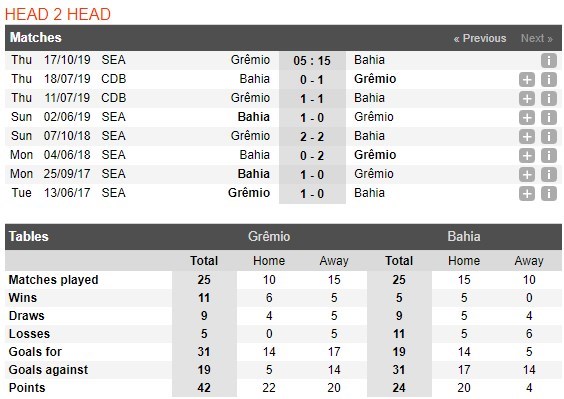The height and width of the screenshot is (399, 564).
Task: Select Bahia header in Tables section
Action: (464, 236)
